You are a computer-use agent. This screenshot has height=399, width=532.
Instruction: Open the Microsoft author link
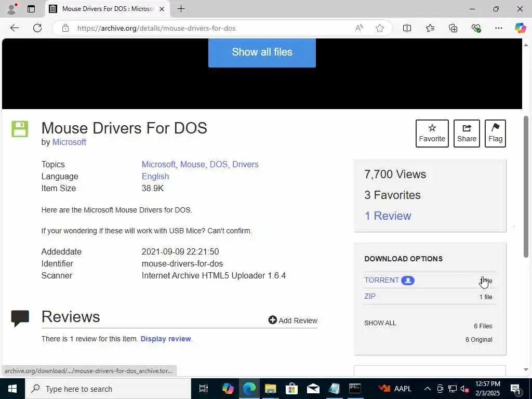pos(69,142)
